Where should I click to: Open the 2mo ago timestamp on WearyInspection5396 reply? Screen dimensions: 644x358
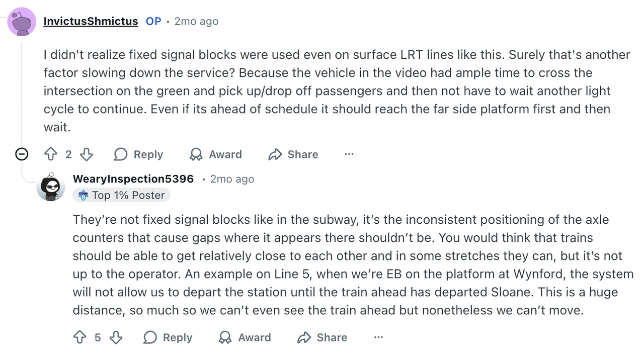(x=232, y=179)
